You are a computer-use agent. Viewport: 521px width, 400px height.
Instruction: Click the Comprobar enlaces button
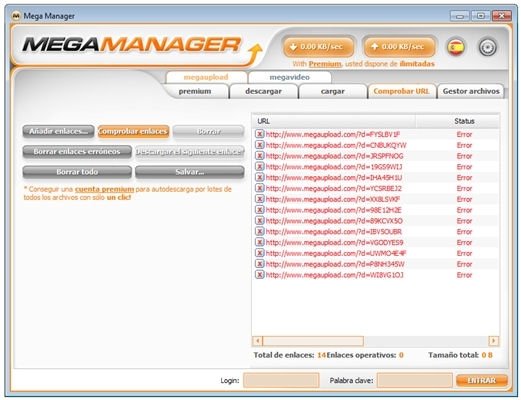[x=133, y=131]
